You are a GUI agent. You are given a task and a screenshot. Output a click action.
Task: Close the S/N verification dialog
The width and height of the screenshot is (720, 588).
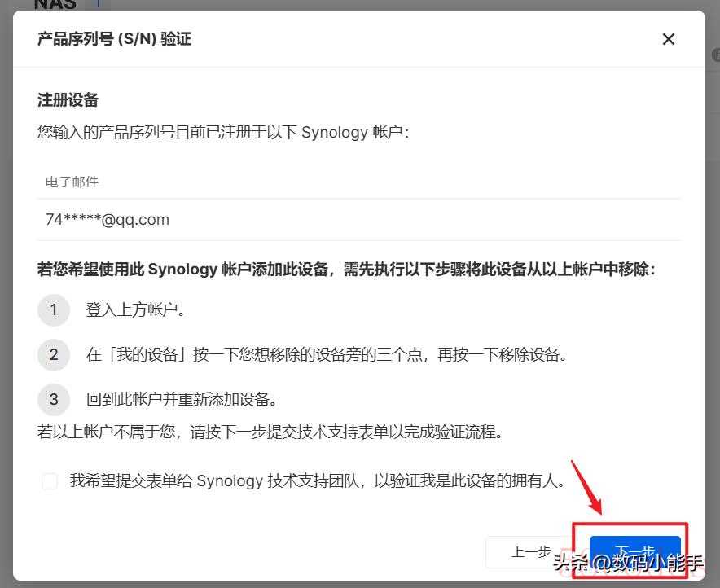tap(669, 39)
